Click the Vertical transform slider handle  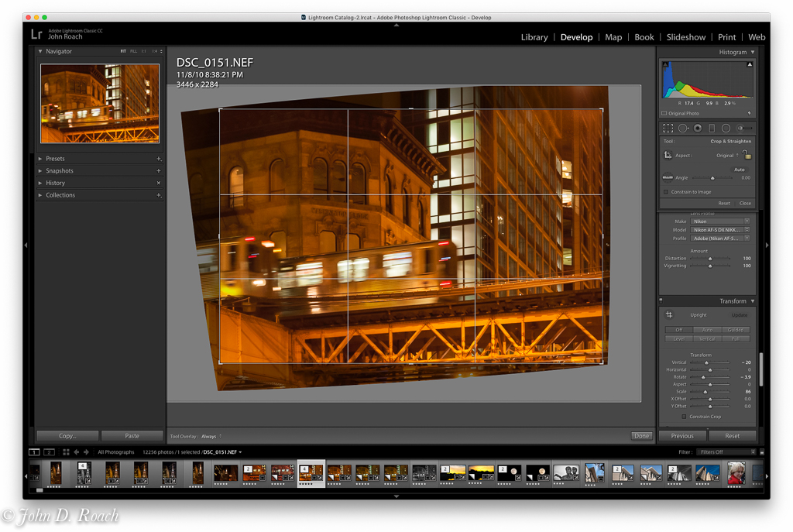(705, 362)
